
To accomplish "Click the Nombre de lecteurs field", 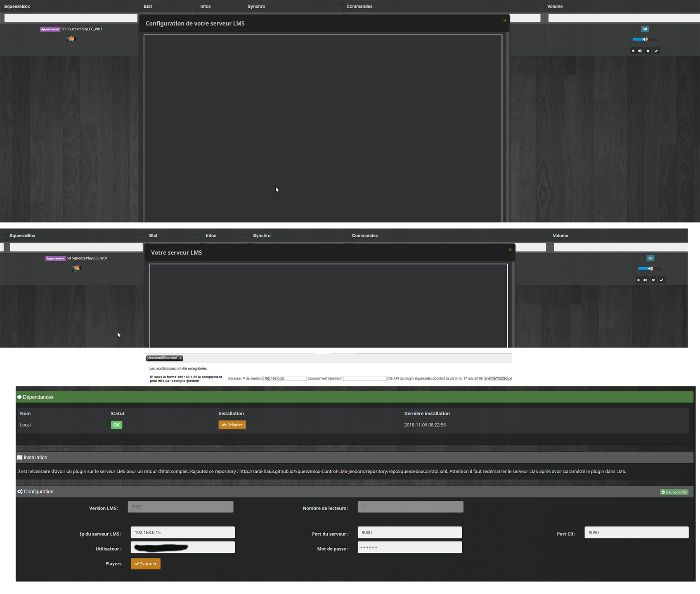I will (x=410, y=507).
